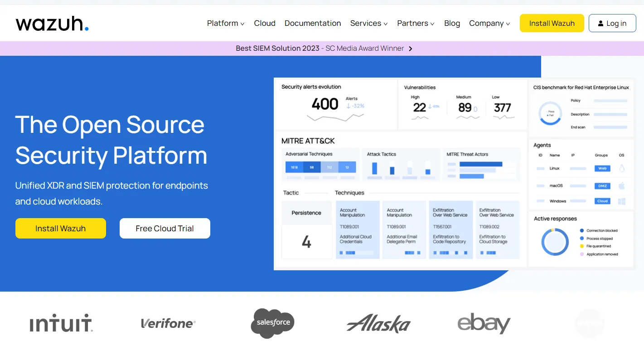Open the Documentation link
The height and width of the screenshot is (351, 644).
click(313, 23)
